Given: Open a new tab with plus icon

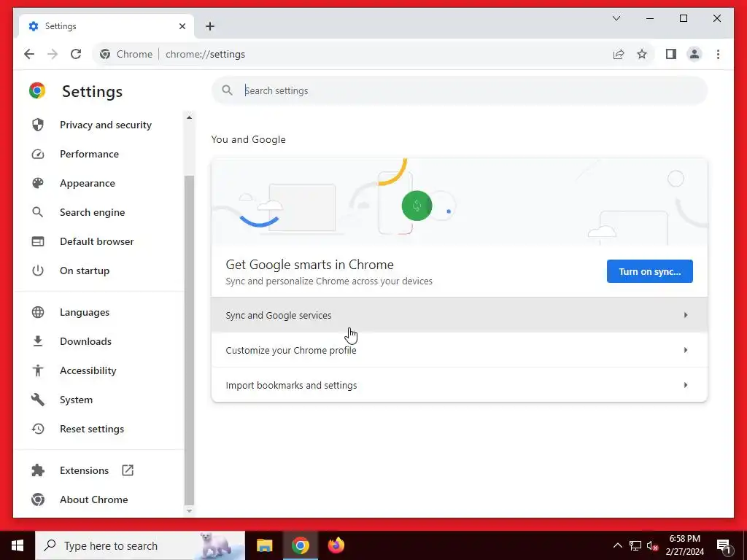Looking at the screenshot, I should (210, 26).
